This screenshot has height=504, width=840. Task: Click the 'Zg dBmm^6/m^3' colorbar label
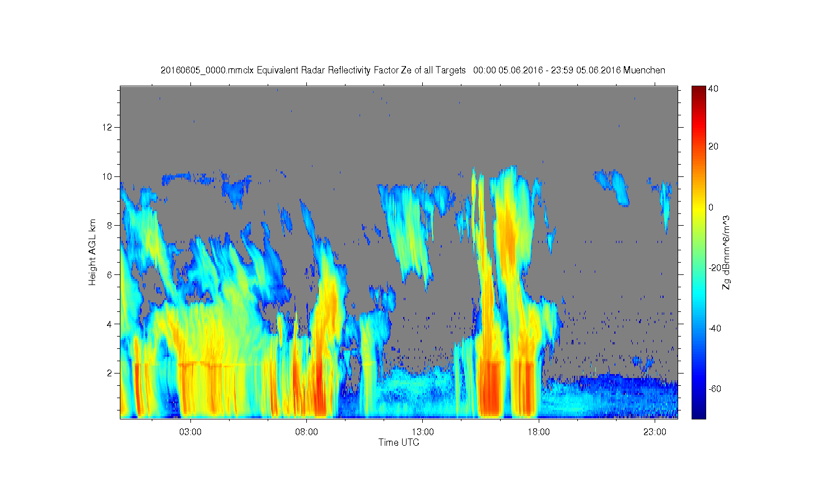tap(726, 253)
